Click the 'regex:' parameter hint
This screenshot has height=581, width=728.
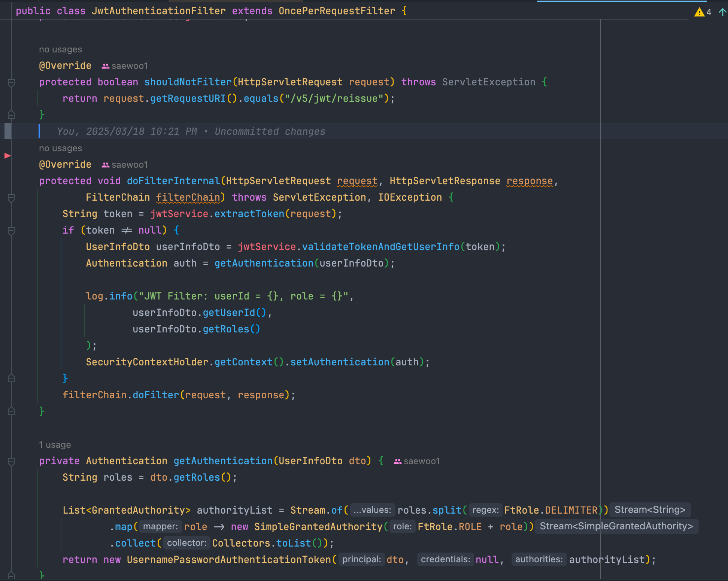pyautogui.click(x=485, y=510)
